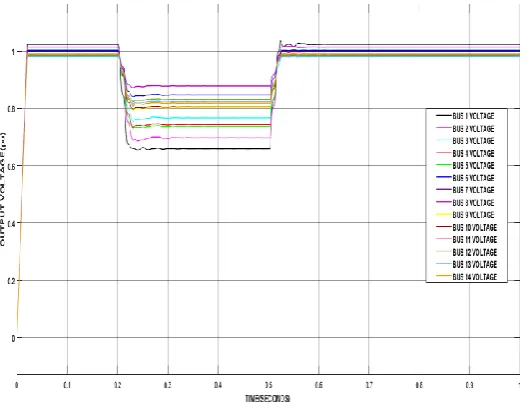Select the BUS 8 VOLTAGE legend label
This screenshot has height=402, width=527.
point(473,203)
